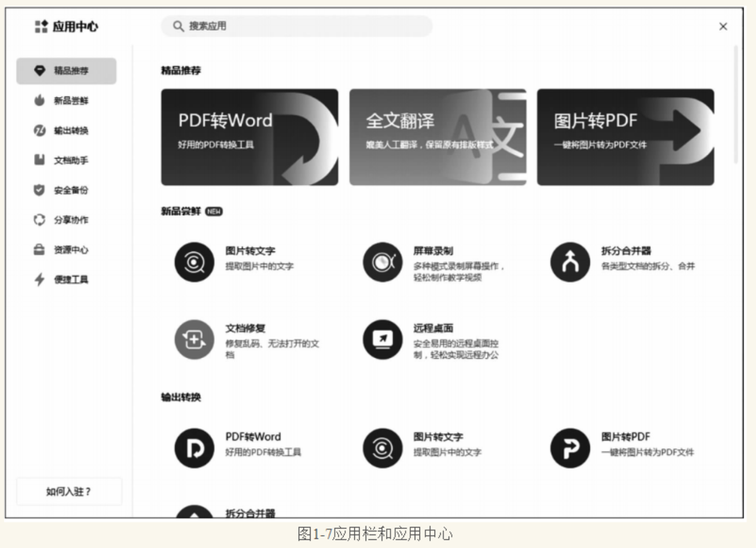Open 图片转文字 icon under 输出转换
The height and width of the screenshot is (548, 756).
(382, 448)
